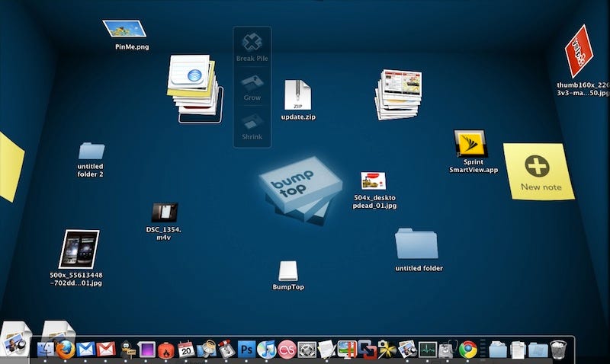
Task: Open Finder from the dock
Action: point(46,349)
